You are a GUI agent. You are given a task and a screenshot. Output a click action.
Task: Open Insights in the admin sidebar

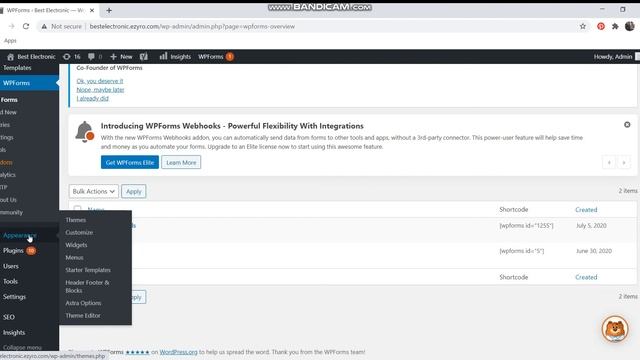(14, 332)
